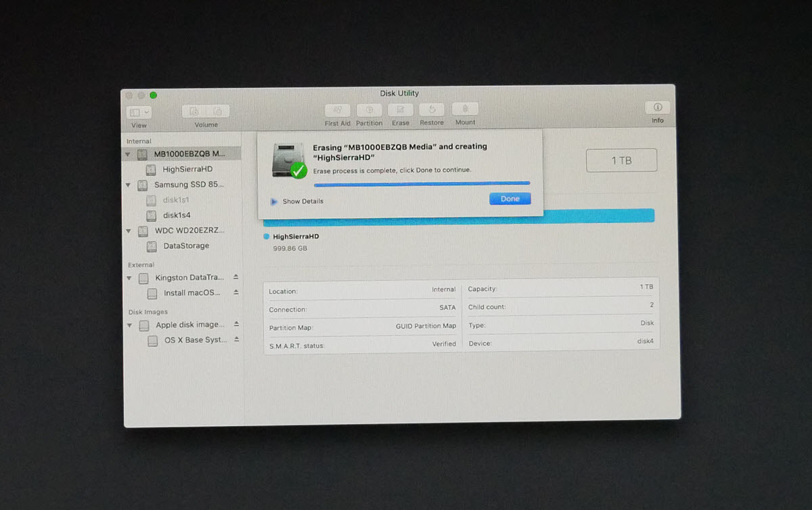Click the S.M.A.R.T. status 'Verified' value
Image resolution: width=812 pixels, height=510 pixels.
tap(445, 344)
